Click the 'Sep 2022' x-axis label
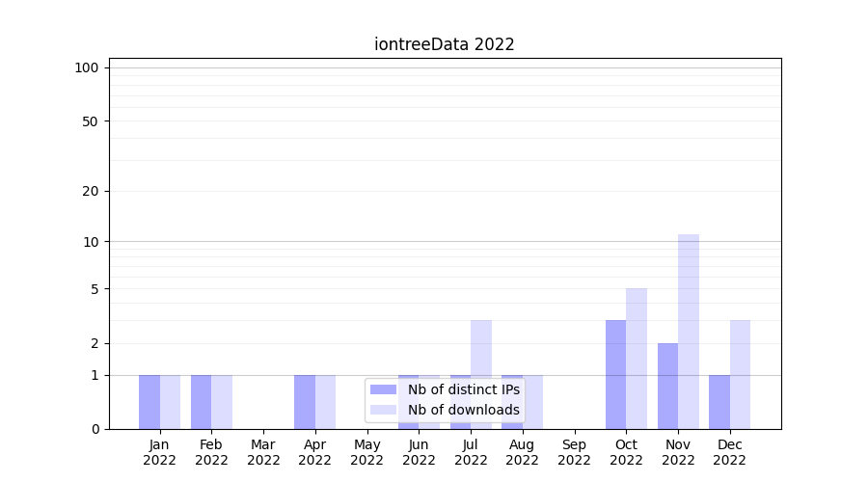The width and height of the screenshot is (868, 482). click(x=574, y=452)
